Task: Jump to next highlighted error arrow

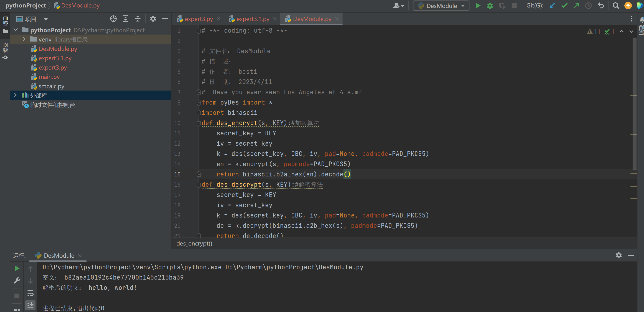Action: [x=631, y=31]
